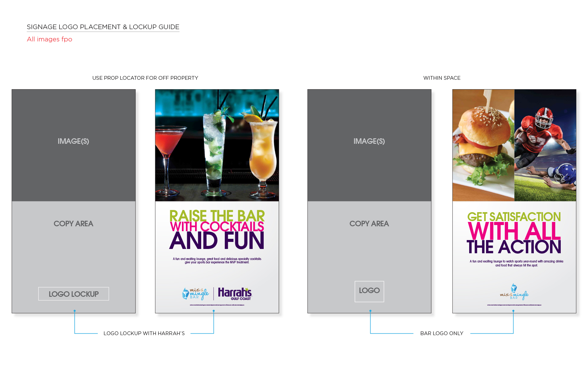
Task: Click the pink 'WITH ALL' headline text
Action: (514, 231)
